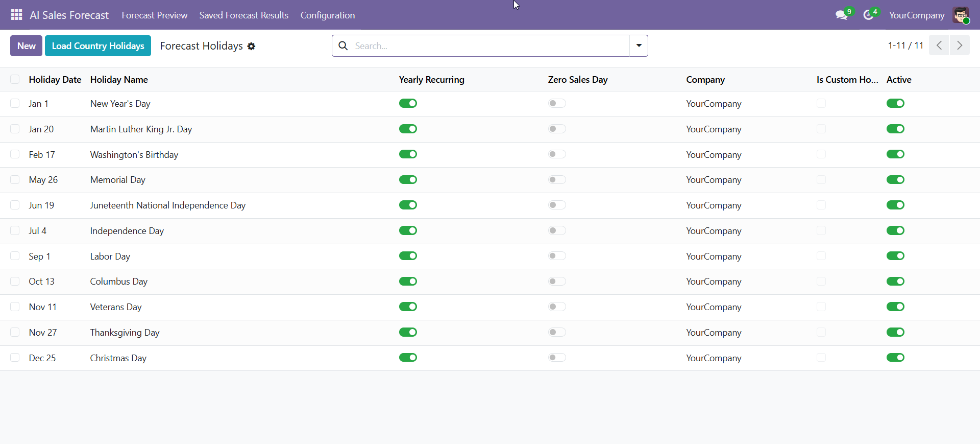This screenshot has width=980, height=444.
Task: Select all rows with header checkbox
Action: coord(15,79)
